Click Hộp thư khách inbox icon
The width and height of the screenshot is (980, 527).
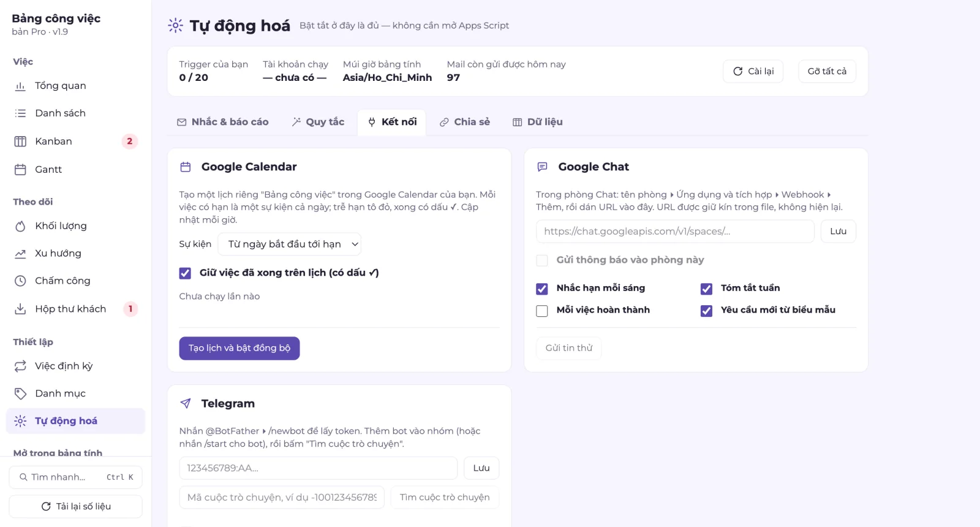(x=20, y=309)
